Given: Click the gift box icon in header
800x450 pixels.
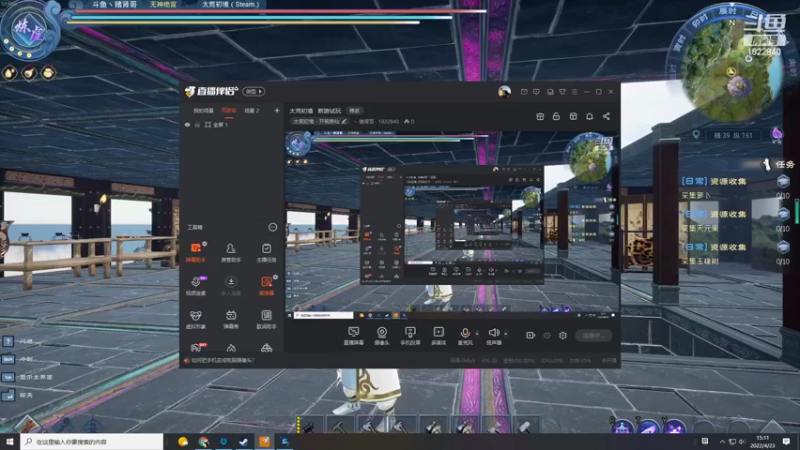Looking at the screenshot, I should pyautogui.click(x=540, y=116).
